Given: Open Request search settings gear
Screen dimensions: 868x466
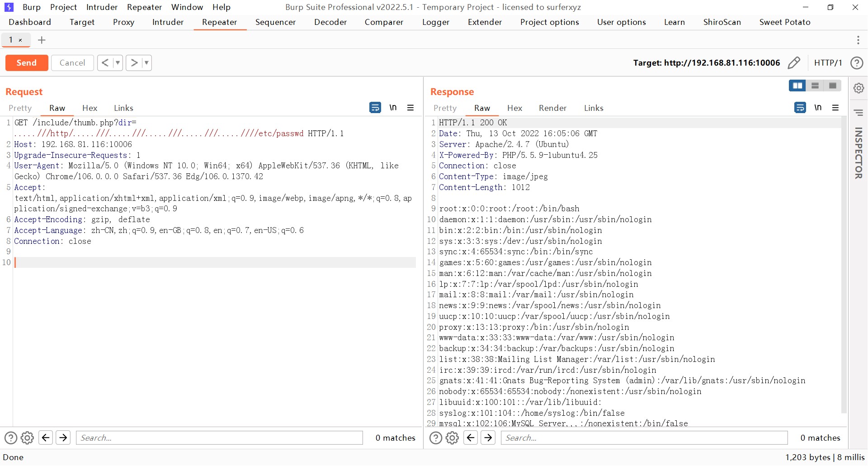Looking at the screenshot, I should pos(28,438).
